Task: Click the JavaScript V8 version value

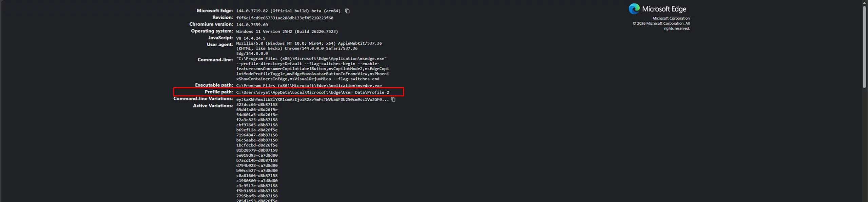Action: 251,38
